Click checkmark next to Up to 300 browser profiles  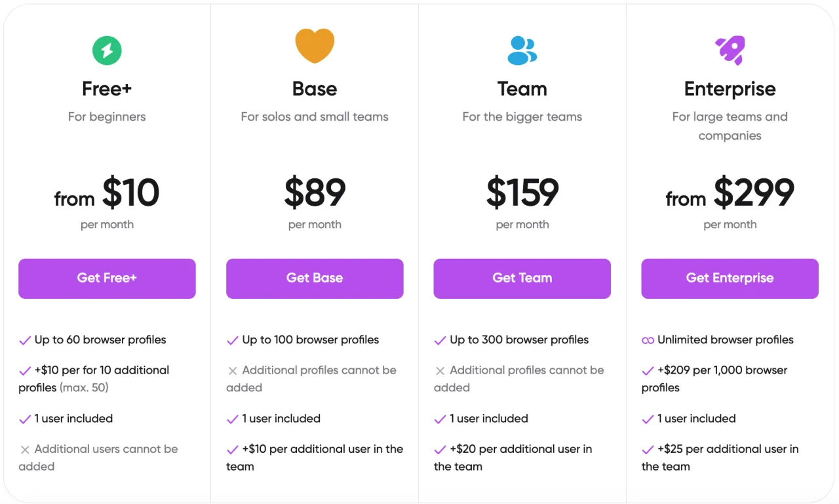tap(440, 340)
